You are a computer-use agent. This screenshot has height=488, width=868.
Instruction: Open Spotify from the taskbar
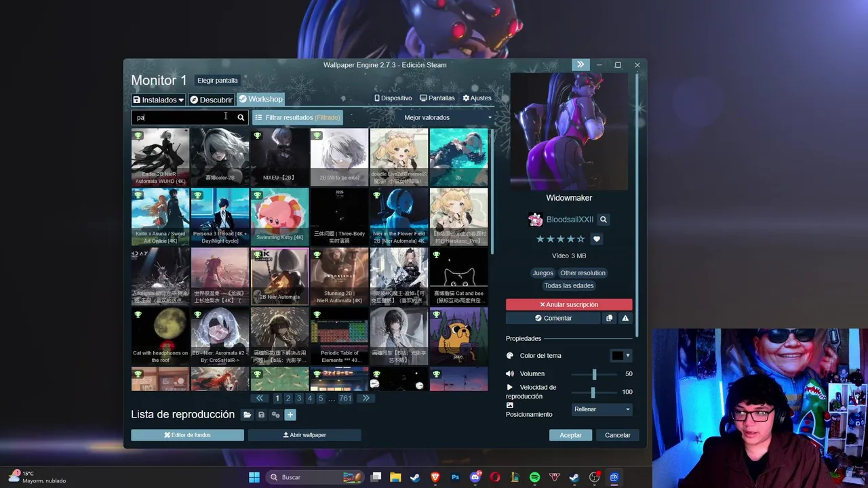(x=534, y=477)
